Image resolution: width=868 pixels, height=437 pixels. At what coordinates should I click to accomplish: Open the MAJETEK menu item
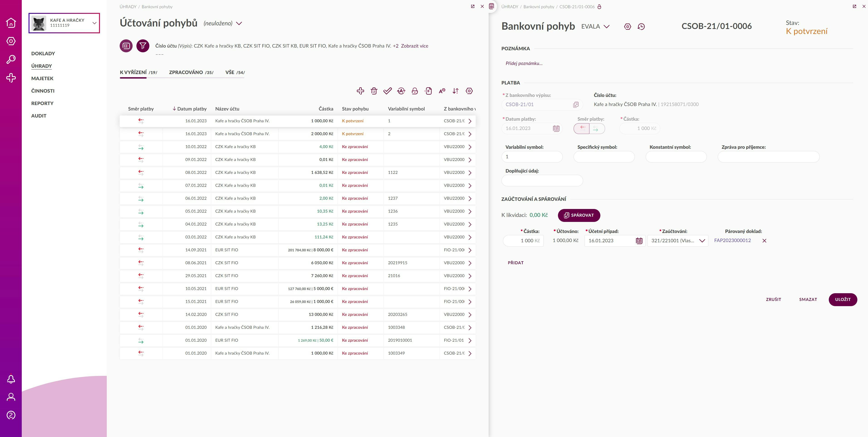point(42,78)
